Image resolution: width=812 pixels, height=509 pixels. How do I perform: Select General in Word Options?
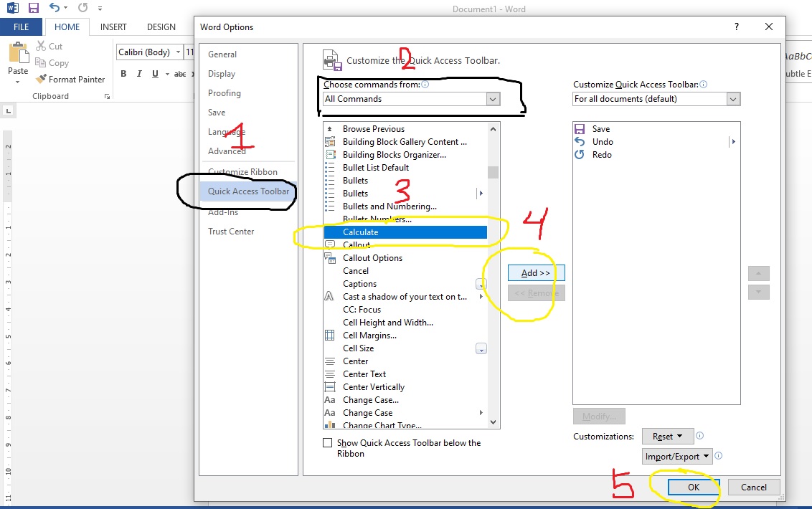pos(222,54)
